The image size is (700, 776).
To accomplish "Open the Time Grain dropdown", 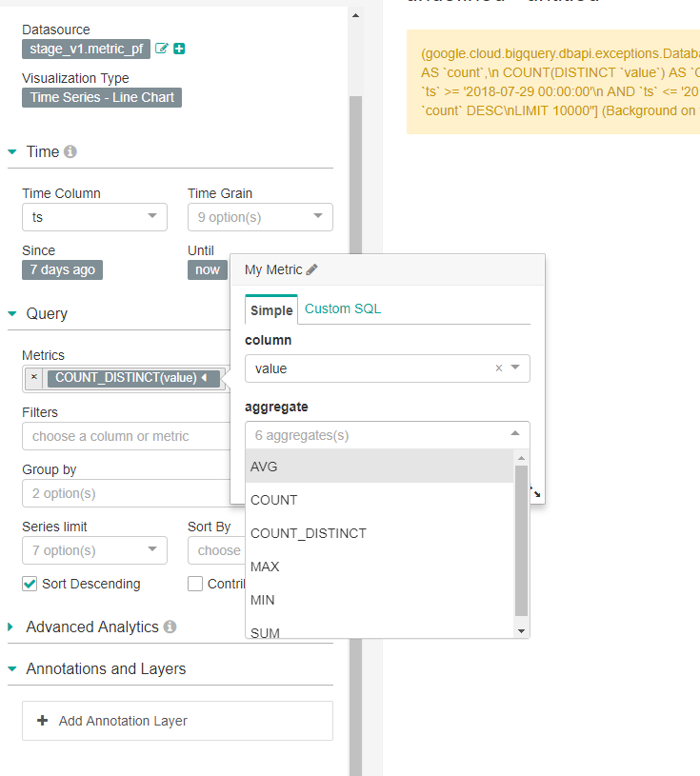I will (x=260, y=217).
